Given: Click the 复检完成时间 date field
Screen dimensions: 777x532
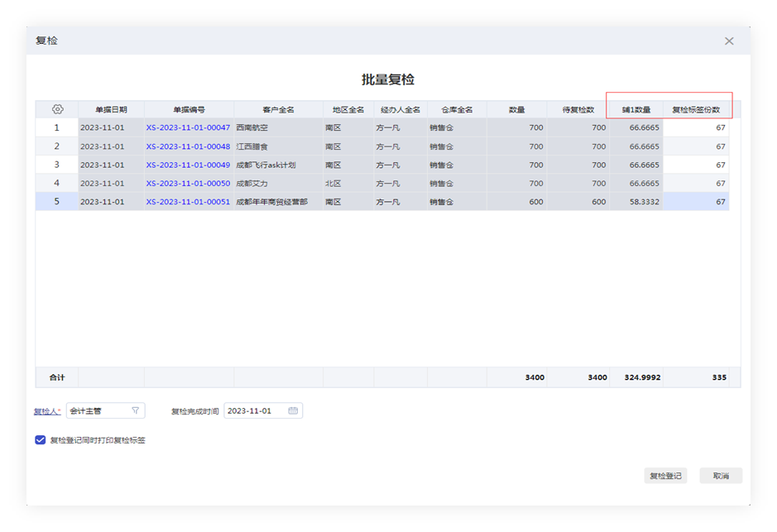Looking at the screenshot, I should [255, 410].
